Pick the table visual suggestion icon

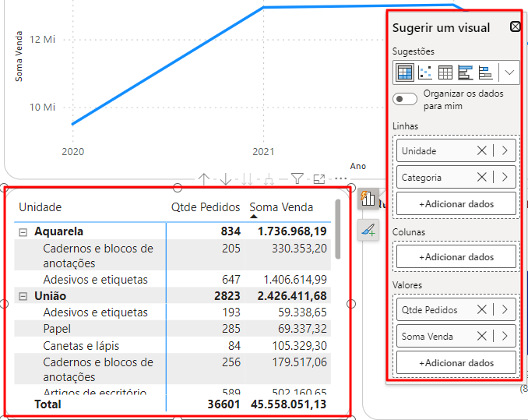(x=445, y=72)
